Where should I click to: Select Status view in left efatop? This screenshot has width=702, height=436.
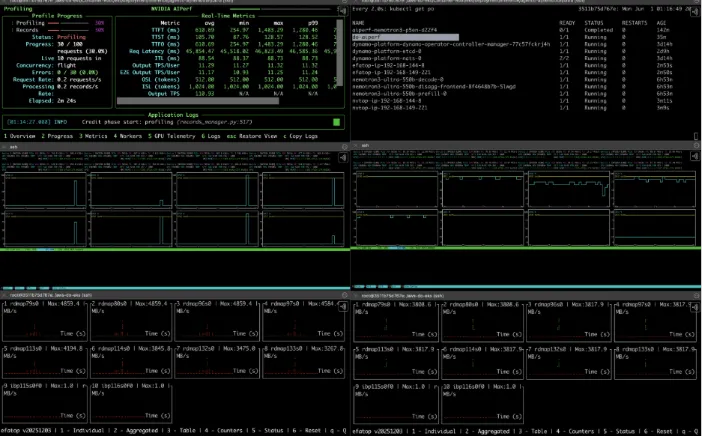(x=267, y=431)
